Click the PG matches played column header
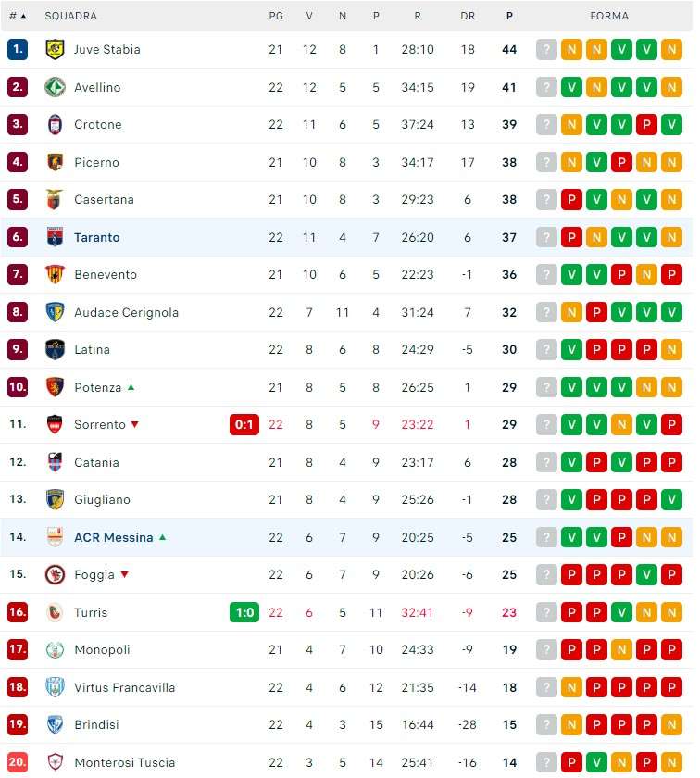The width and height of the screenshot is (700, 778). pyautogui.click(x=276, y=16)
